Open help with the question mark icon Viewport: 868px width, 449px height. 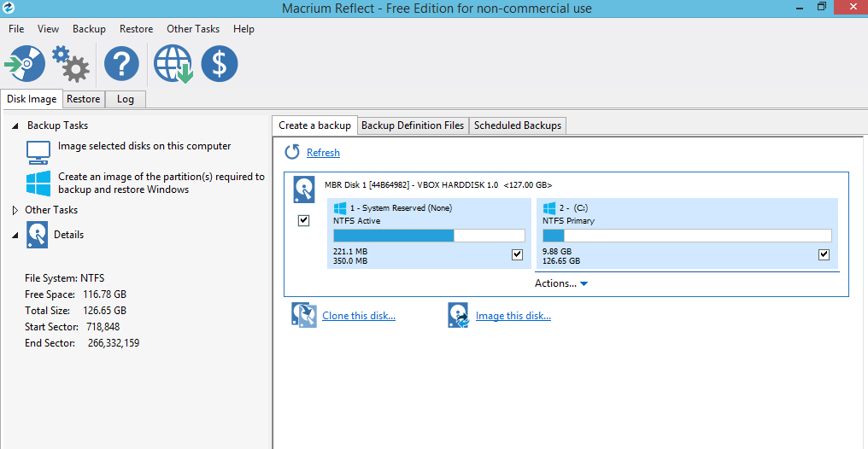point(121,64)
